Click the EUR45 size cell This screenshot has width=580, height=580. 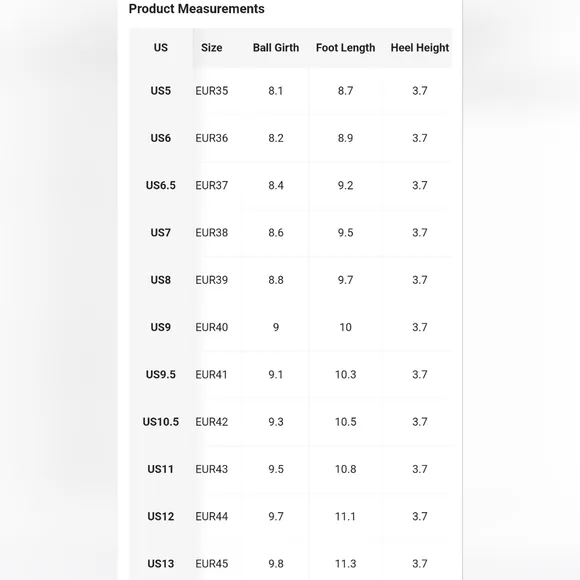[x=212, y=564]
